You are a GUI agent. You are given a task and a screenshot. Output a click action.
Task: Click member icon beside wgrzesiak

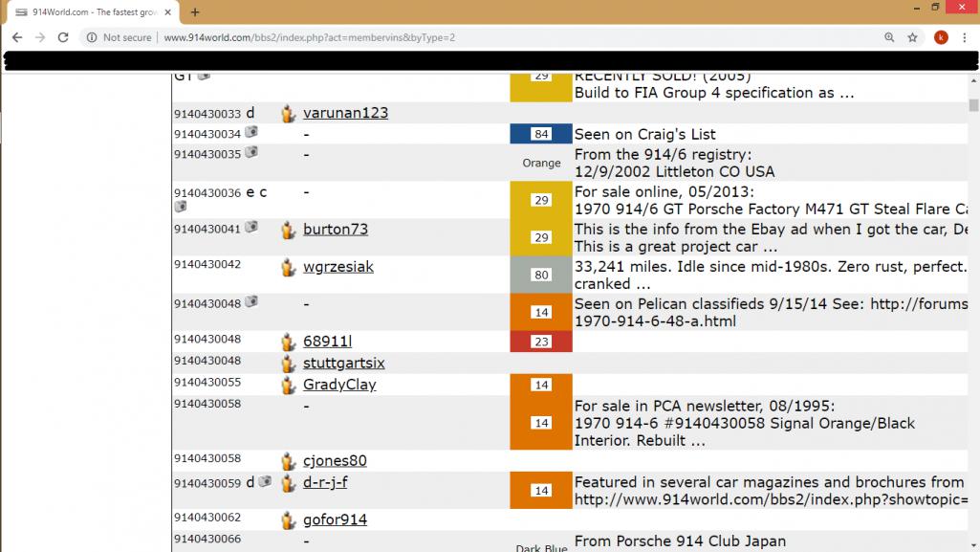pos(288,267)
